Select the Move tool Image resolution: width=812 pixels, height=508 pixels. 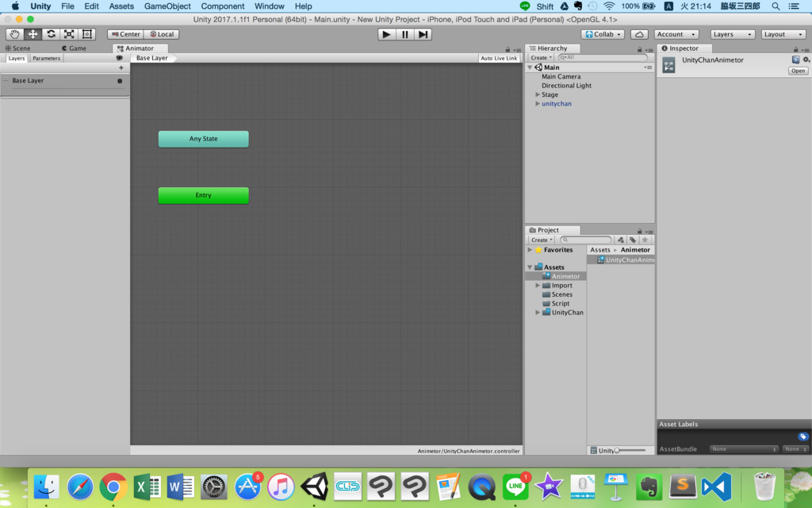[33, 34]
